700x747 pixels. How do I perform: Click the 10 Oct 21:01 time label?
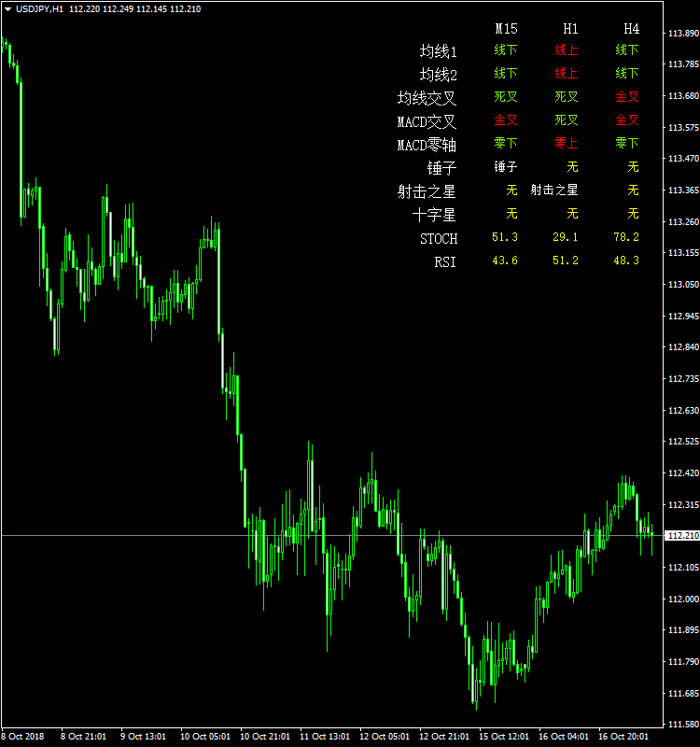265,737
